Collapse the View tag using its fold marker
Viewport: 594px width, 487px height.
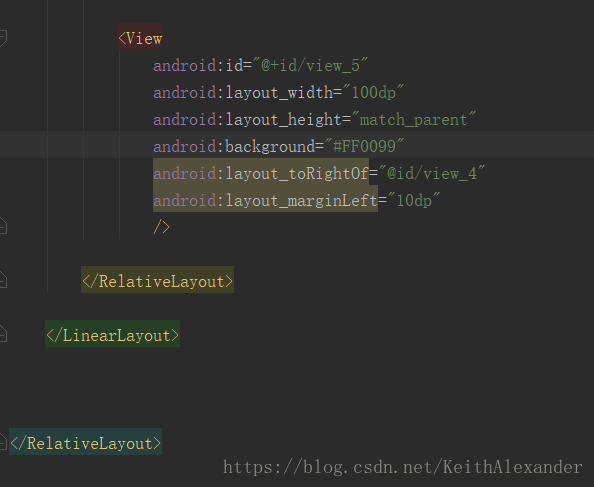(x=3, y=38)
